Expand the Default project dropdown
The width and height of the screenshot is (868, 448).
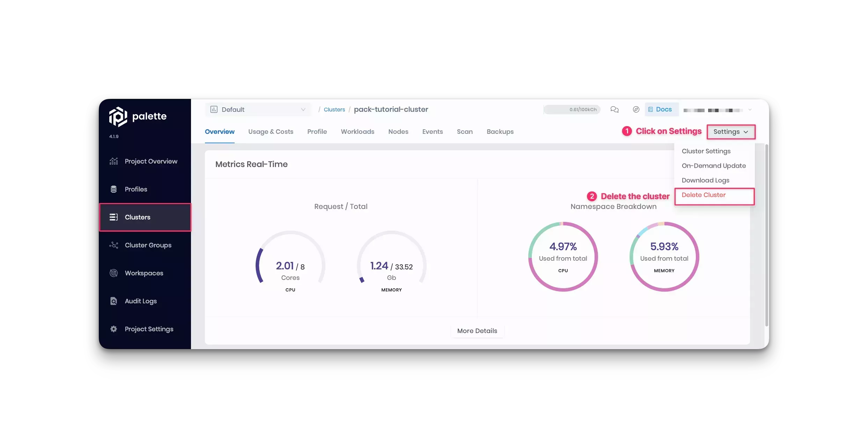pyautogui.click(x=258, y=109)
